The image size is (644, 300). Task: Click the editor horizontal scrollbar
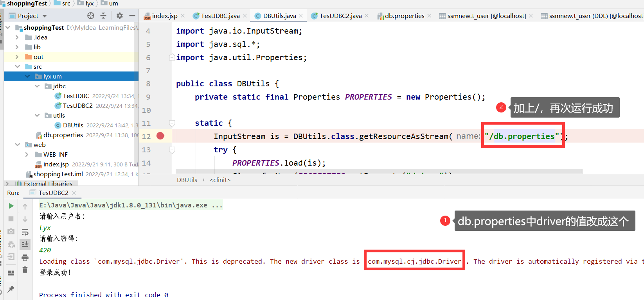379,171
